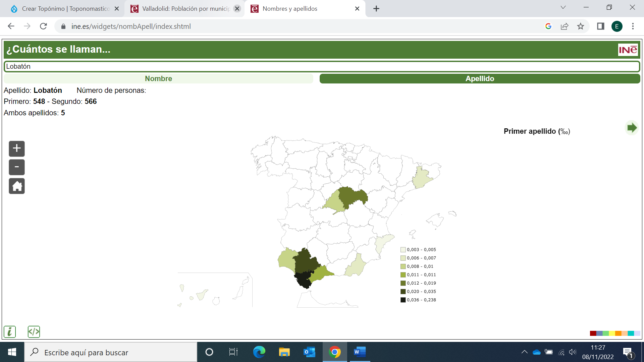Open the widget information icon
This screenshot has height=362, width=644.
point(10,332)
